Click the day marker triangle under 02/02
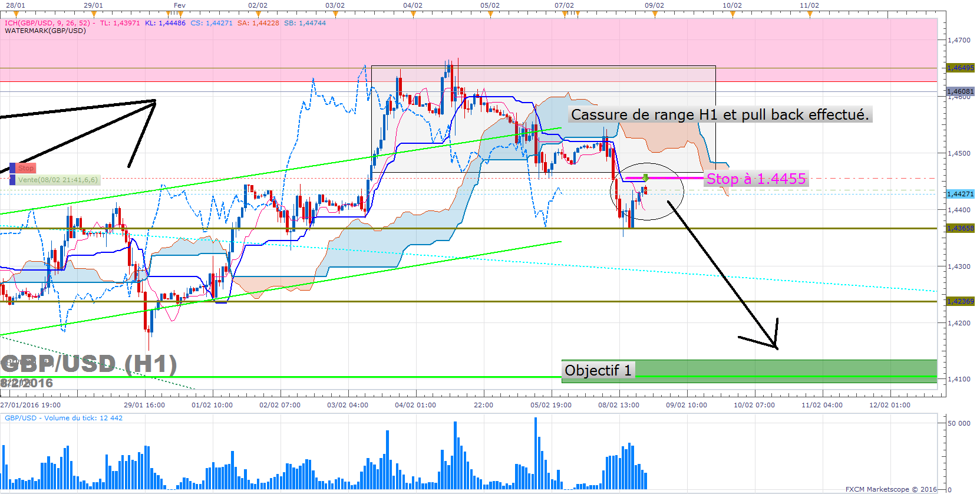 tap(258, 14)
